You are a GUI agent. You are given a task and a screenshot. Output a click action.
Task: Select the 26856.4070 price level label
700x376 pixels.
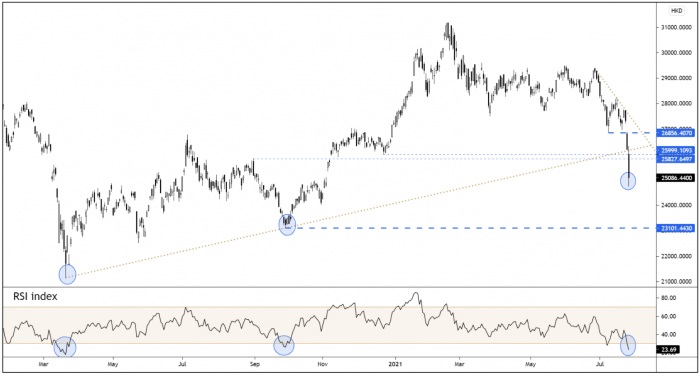click(x=675, y=133)
